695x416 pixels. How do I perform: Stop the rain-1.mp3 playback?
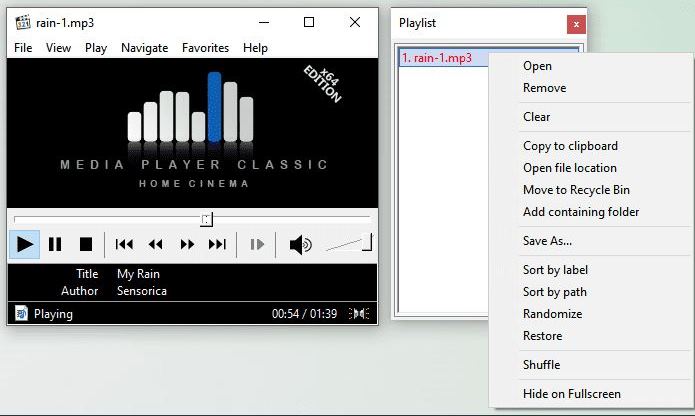(x=86, y=244)
